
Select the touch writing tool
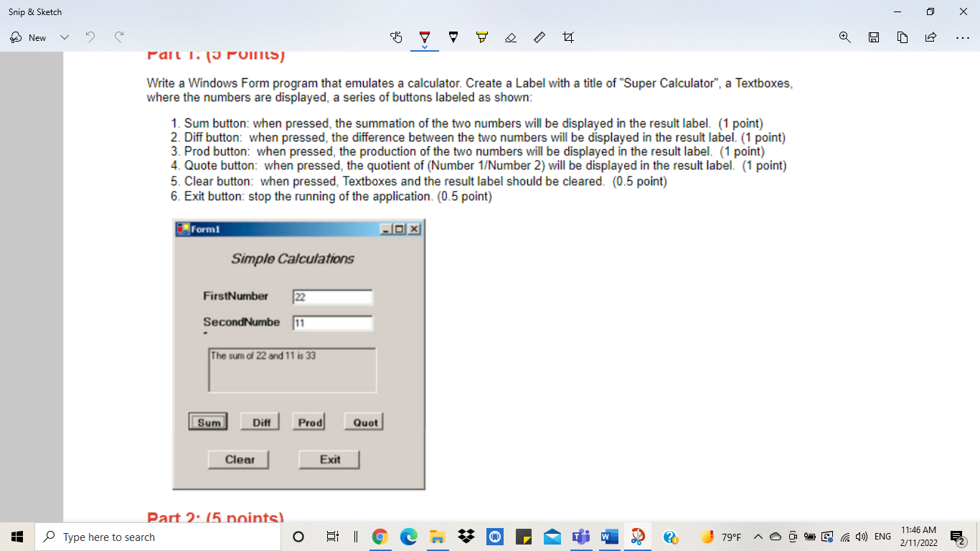pos(396,37)
